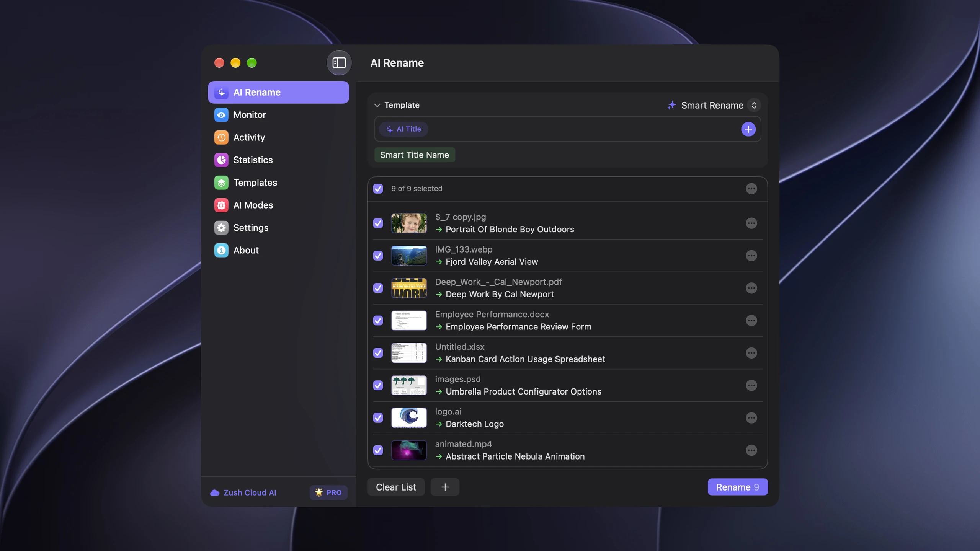The height and width of the screenshot is (551, 980).
Task: Click the AI Modes chip icon
Action: (x=221, y=205)
